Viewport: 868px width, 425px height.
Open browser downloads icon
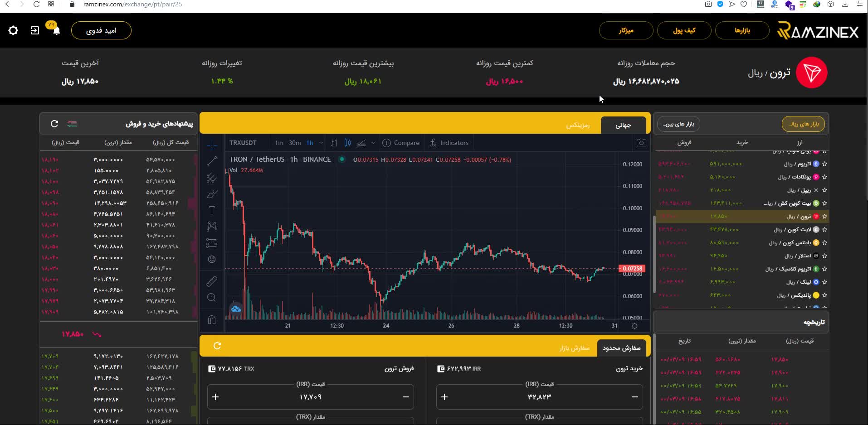845,4
